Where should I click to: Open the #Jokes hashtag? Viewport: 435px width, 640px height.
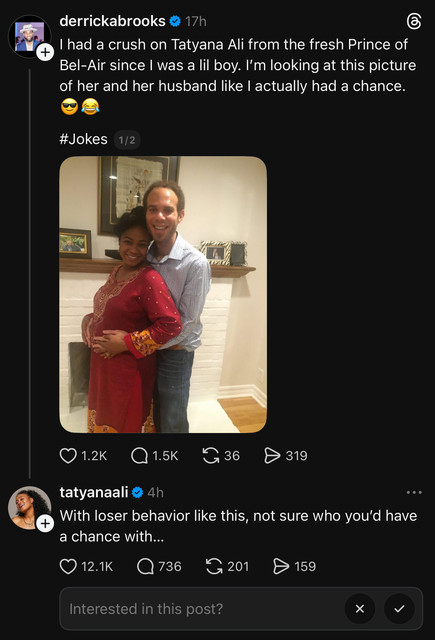click(x=83, y=139)
